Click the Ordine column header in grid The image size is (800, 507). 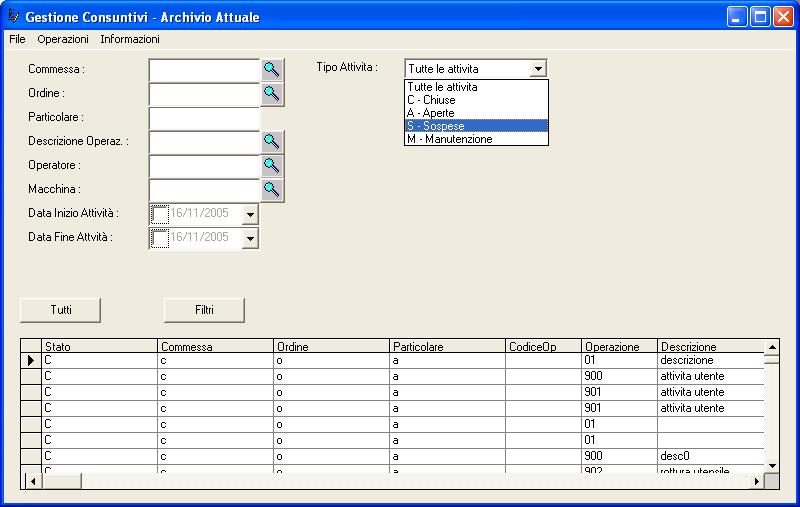click(331, 346)
